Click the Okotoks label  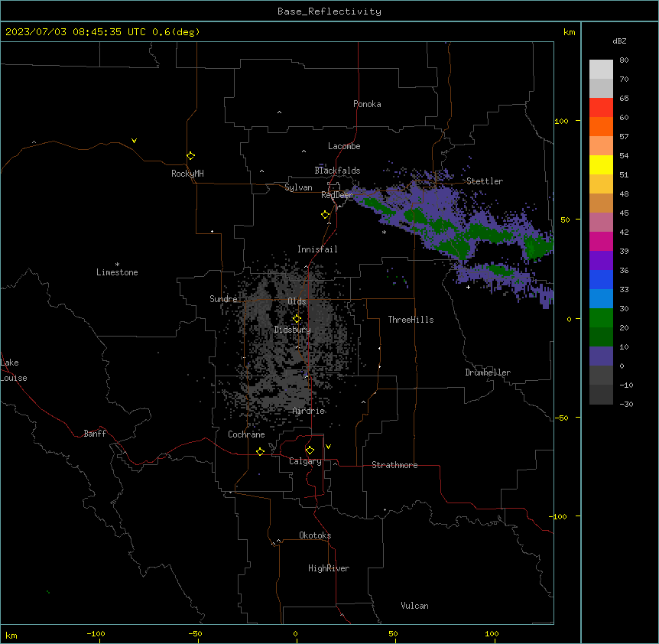(315, 535)
